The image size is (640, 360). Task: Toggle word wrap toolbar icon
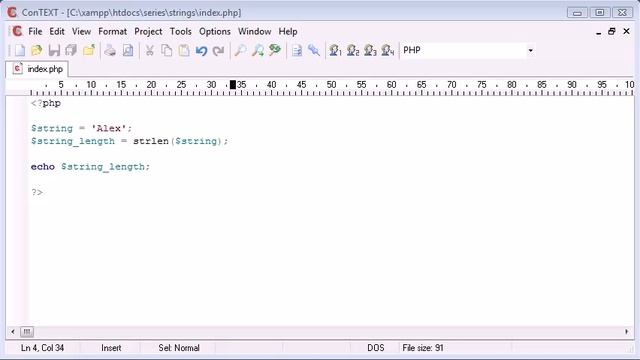(x=297, y=50)
